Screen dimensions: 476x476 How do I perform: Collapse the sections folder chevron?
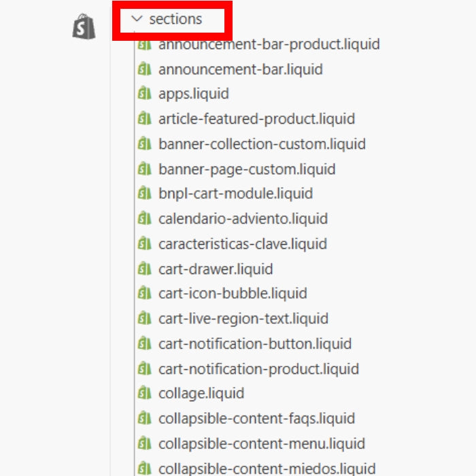(x=137, y=19)
